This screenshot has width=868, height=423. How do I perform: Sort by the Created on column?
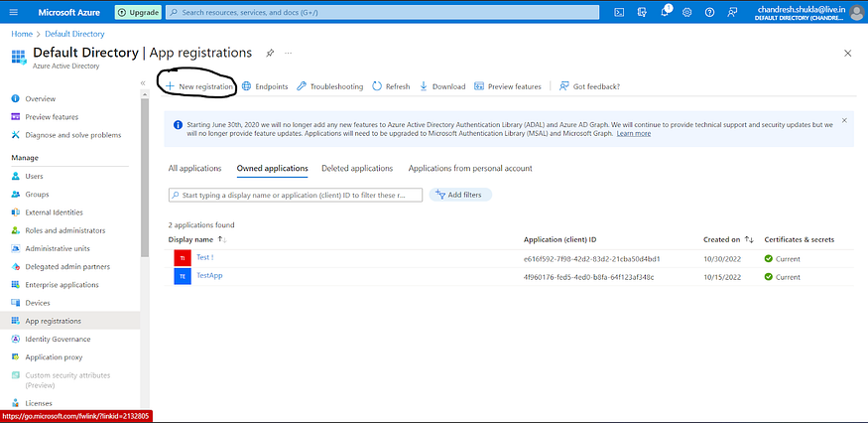pyautogui.click(x=728, y=239)
